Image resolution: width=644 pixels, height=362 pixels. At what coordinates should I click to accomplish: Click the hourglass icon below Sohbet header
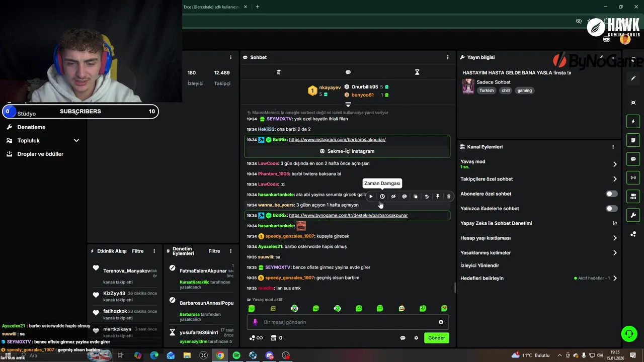[417, 72]
